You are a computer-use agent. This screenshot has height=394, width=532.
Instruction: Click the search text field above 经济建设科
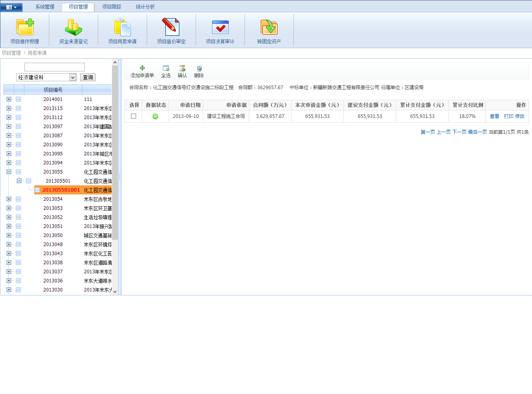[x=54, y=67]
